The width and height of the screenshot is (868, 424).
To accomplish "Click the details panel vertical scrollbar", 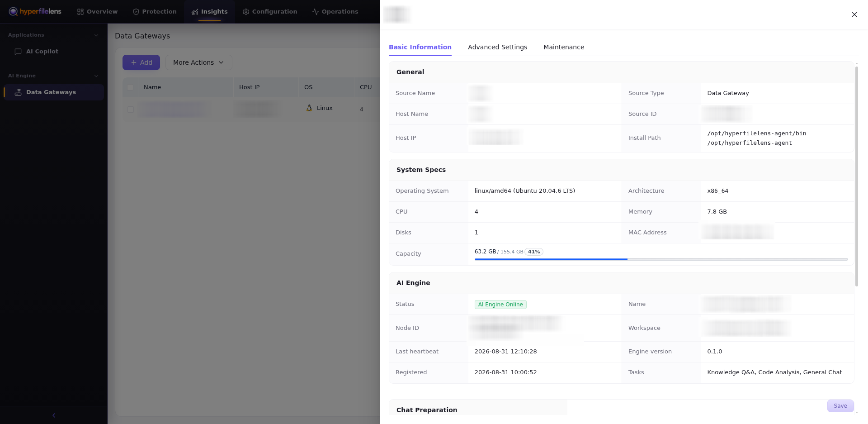I will [856, 176].
